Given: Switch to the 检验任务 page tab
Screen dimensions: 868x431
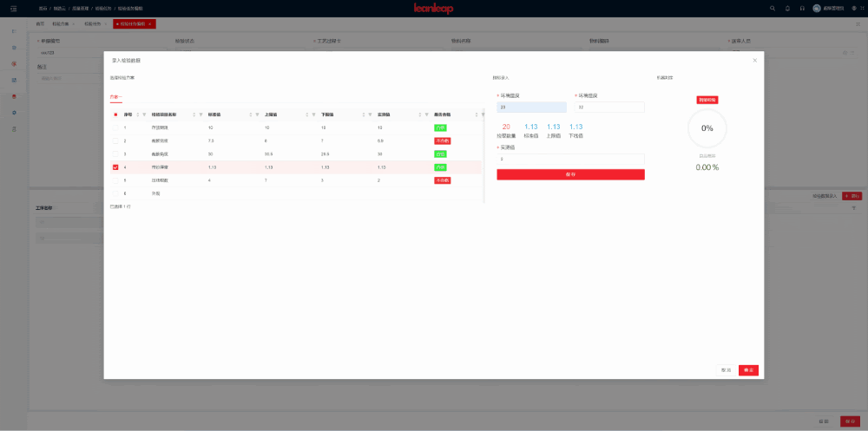Looking at the screenshot, I should 92,23.
